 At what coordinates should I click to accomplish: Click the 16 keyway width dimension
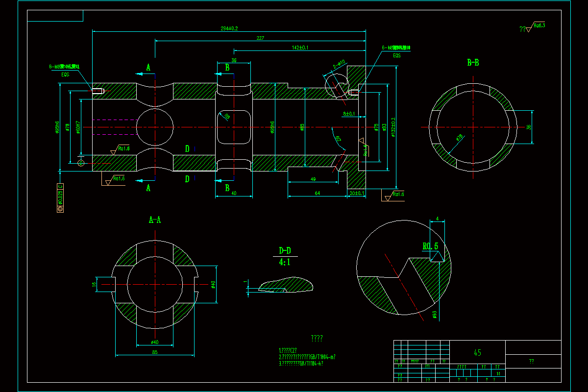pos(93,284)
